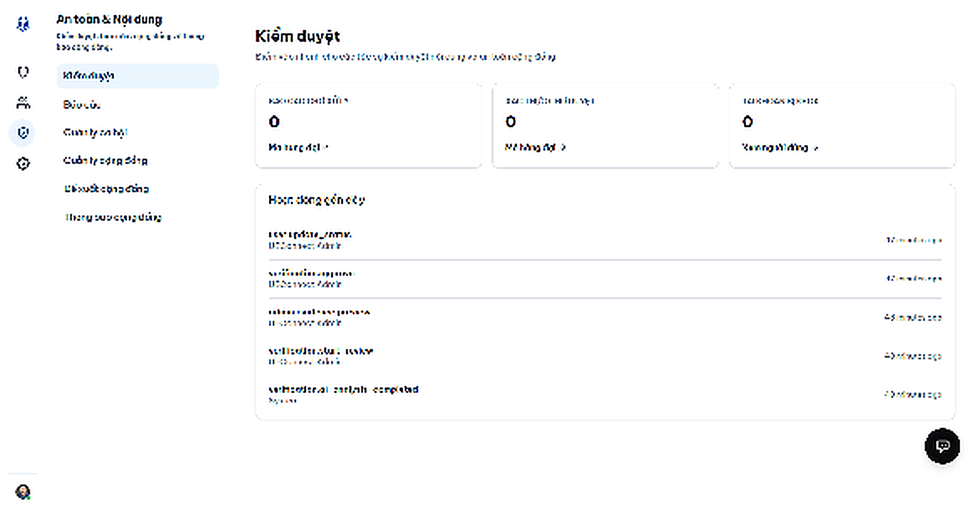Select Kiểm duyệt in the sidebar menu
The width and height of the screenshot is (980, 523).
138,76
